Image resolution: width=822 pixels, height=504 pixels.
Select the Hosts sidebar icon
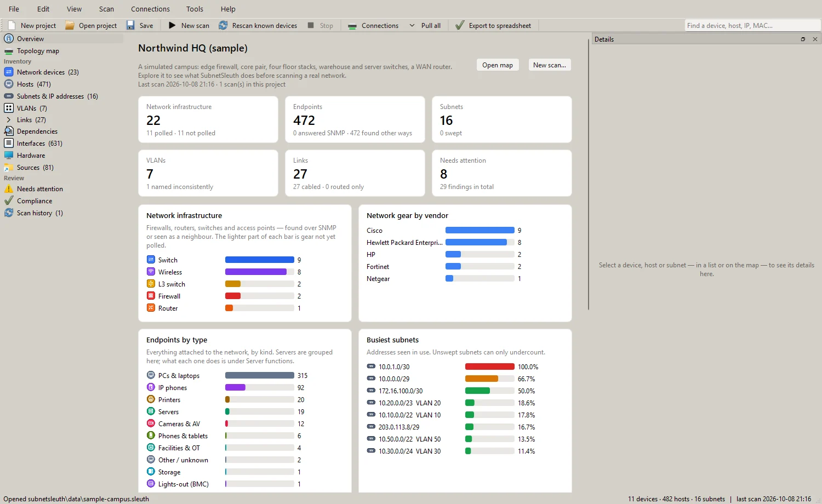point(9,84)
